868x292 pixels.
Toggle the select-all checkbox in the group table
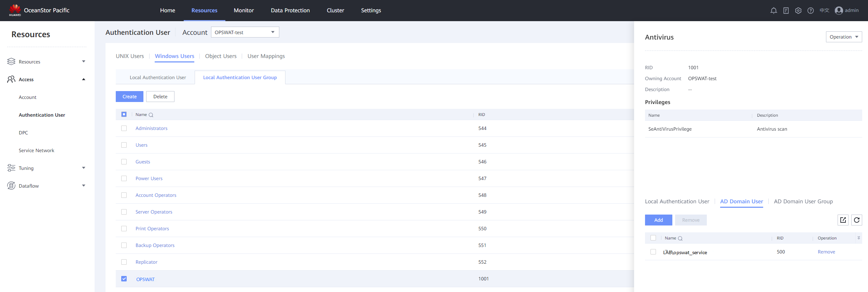pyautogui.click(x=124, y=114)
